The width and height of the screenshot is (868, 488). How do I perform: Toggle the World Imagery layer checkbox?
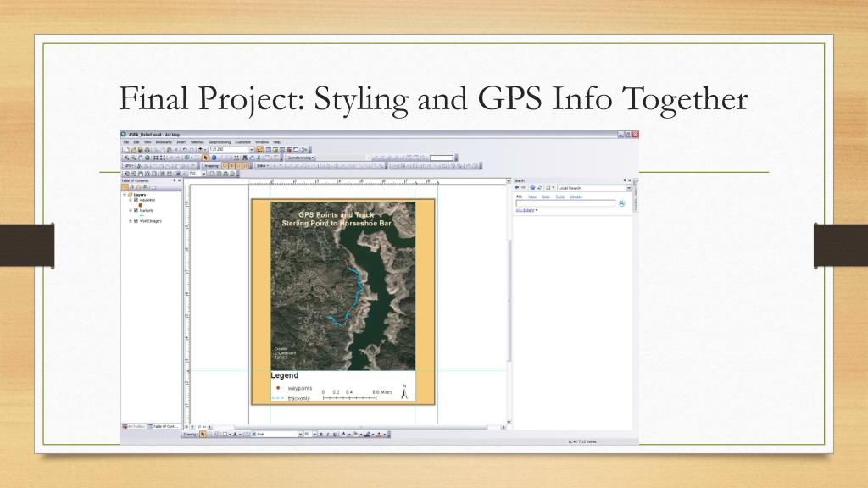tap(136, 221)
